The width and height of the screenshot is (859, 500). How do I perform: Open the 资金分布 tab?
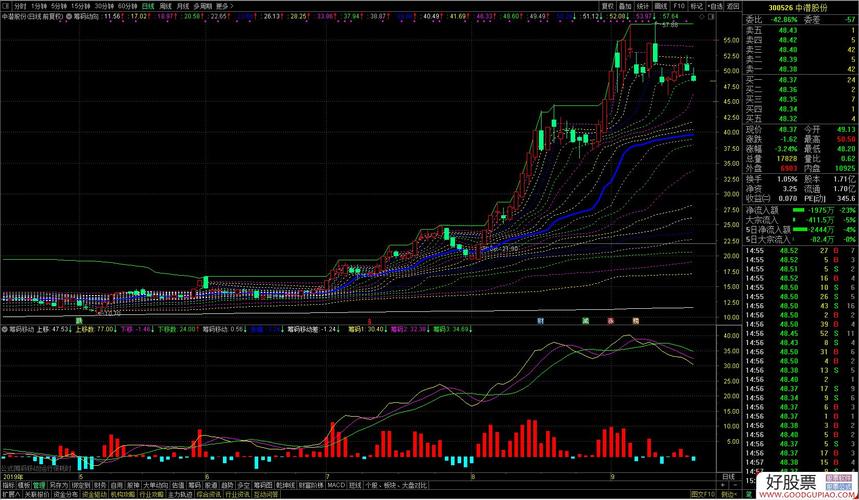click(x=65, y=494)
